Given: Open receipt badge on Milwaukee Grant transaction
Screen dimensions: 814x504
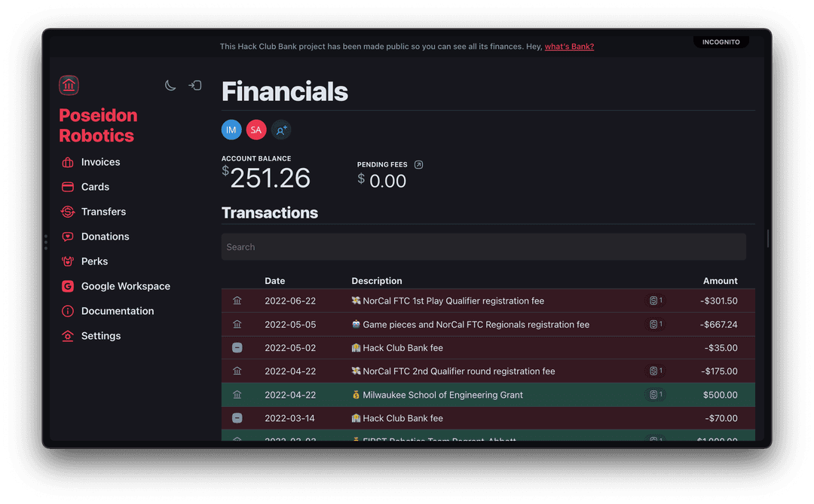Looking at the screenshot, I should pyautogui.click(x=656, y=395).
